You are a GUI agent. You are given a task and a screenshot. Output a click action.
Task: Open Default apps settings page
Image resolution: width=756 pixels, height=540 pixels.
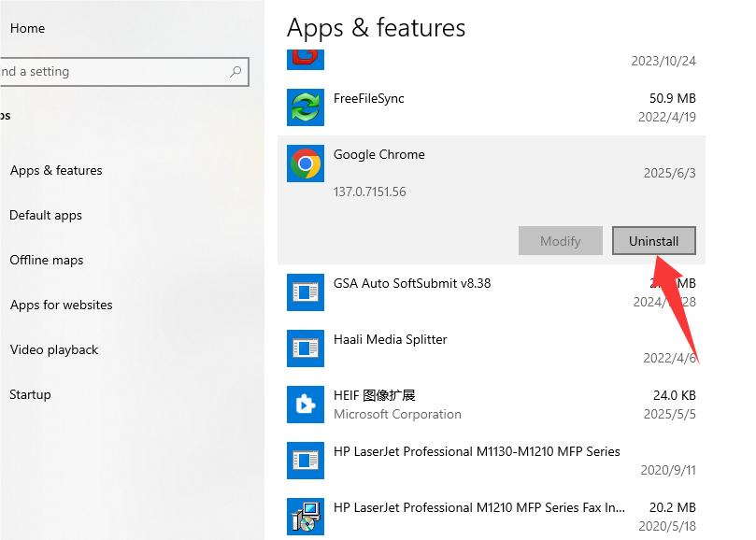click(x=46, y=215)
